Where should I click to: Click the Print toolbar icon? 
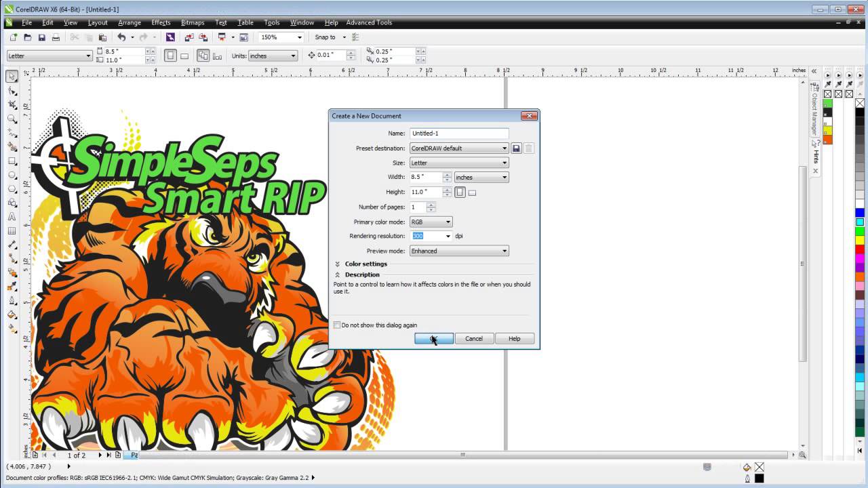point(56,37)
